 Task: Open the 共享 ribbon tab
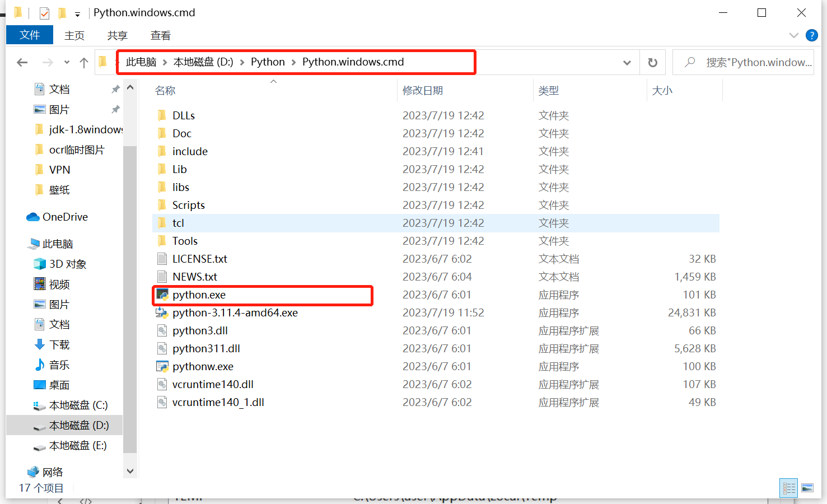[118, 35]
